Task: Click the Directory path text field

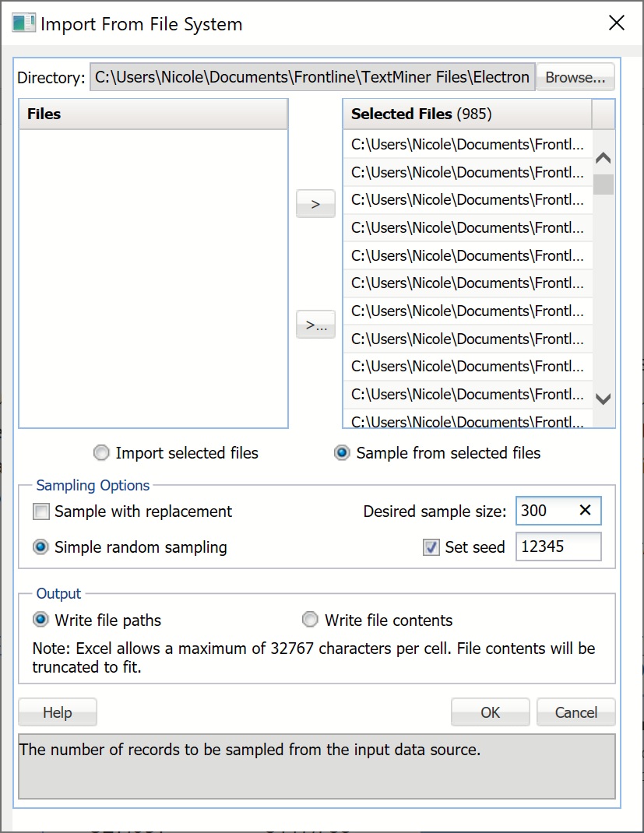Action: click(x=311, y=77)
